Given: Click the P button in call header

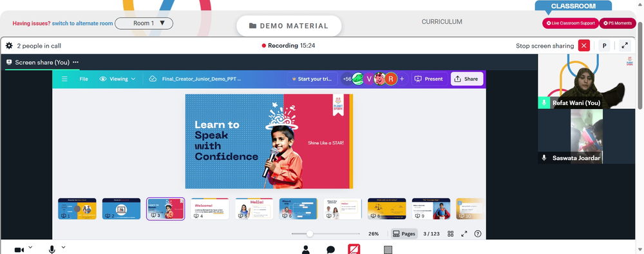Looking at the screenshot, I should click(604, 46).
